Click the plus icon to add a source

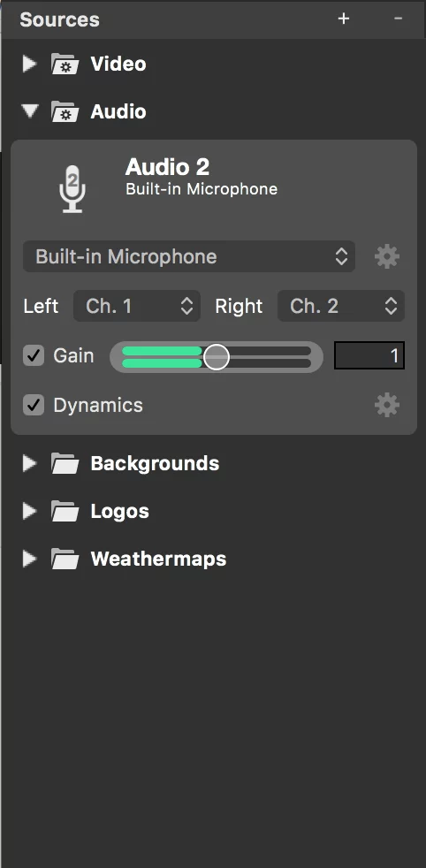tap(344, 19)
